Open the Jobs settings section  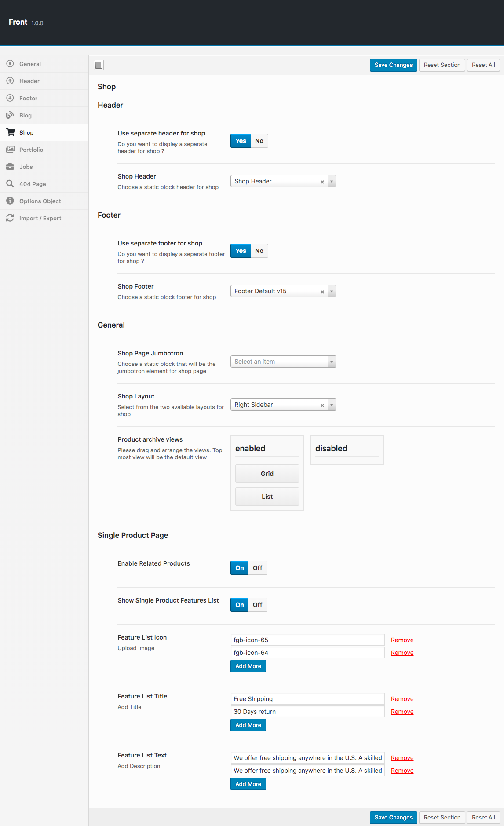[x=44, y=167]
